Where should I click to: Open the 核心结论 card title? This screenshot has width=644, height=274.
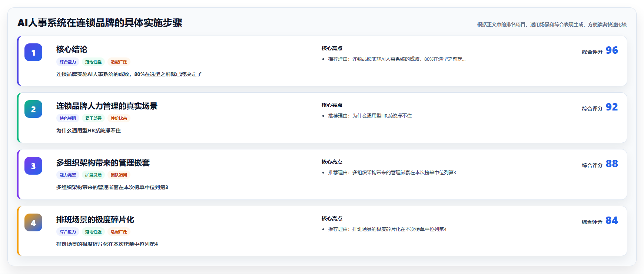point(72,49)
